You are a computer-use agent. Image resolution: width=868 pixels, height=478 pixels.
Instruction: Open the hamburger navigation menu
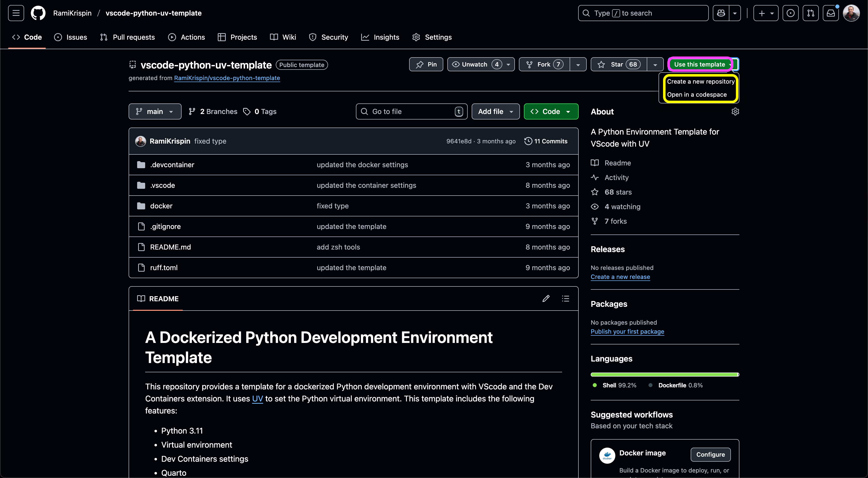pyautogui.click(x=16, y=13)
